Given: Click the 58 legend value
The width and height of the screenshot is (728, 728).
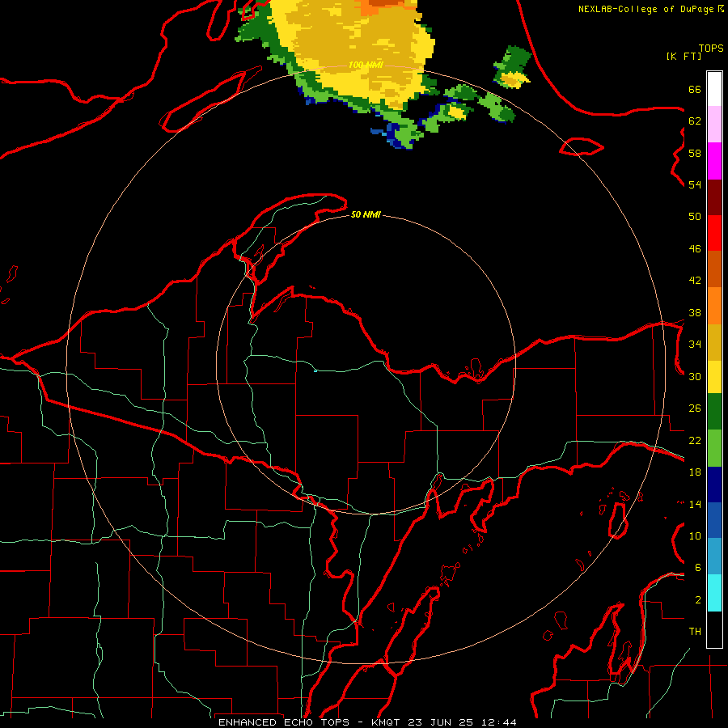Looking at the screenshot, I should click(695, 153).
